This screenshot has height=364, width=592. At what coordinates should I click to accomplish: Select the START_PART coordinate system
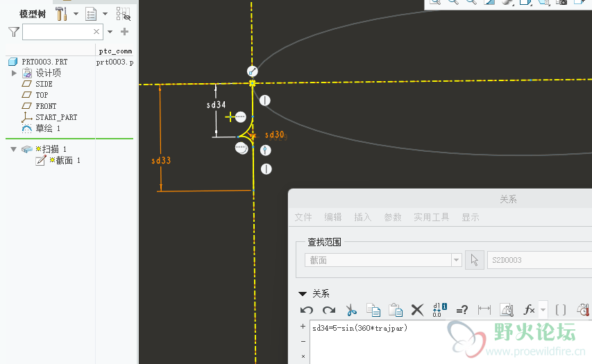coord(56,117)
